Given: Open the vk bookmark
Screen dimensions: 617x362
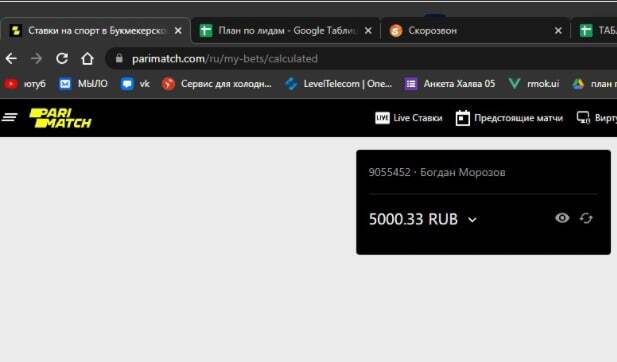Looking at the screenshot, I should pyautogui.click(x=136, y=84).
